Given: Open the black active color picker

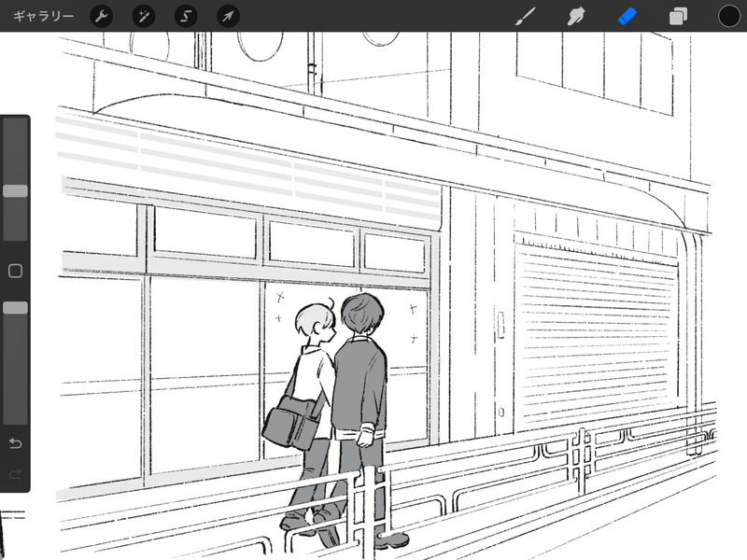Looking at the screenshot, I should 729,16.
